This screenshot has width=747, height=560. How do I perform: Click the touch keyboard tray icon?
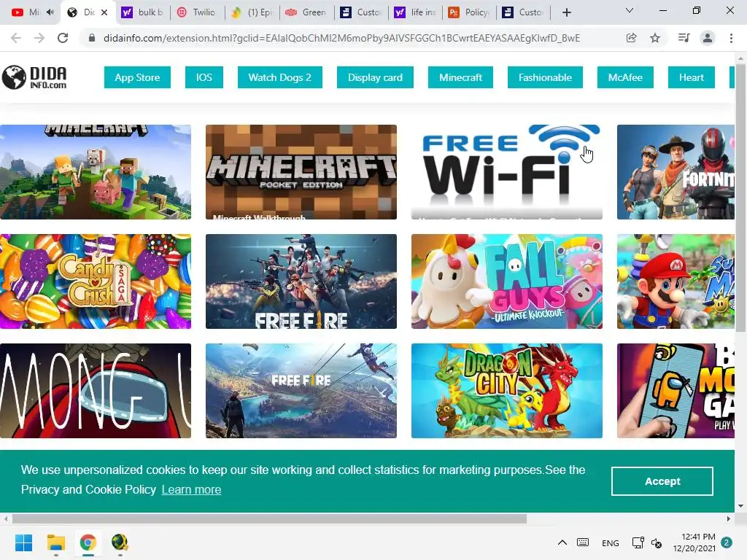[583, 542]
